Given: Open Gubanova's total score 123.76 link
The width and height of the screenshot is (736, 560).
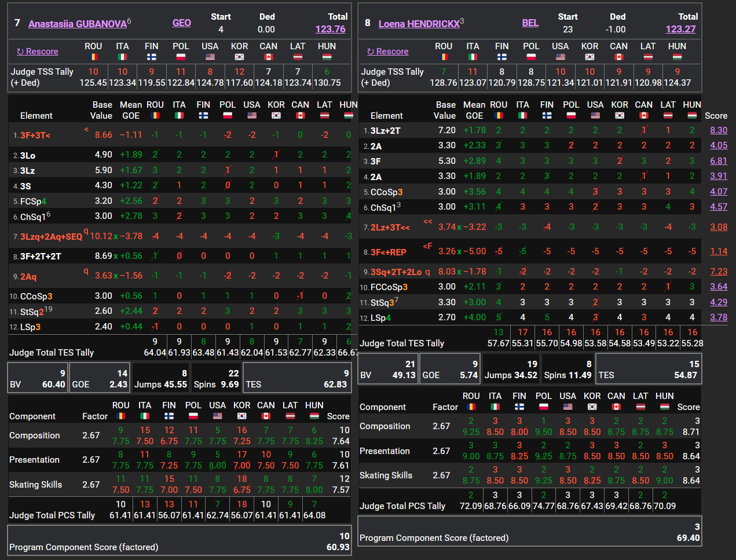Looking at the screenshot, I should [330, 29].
